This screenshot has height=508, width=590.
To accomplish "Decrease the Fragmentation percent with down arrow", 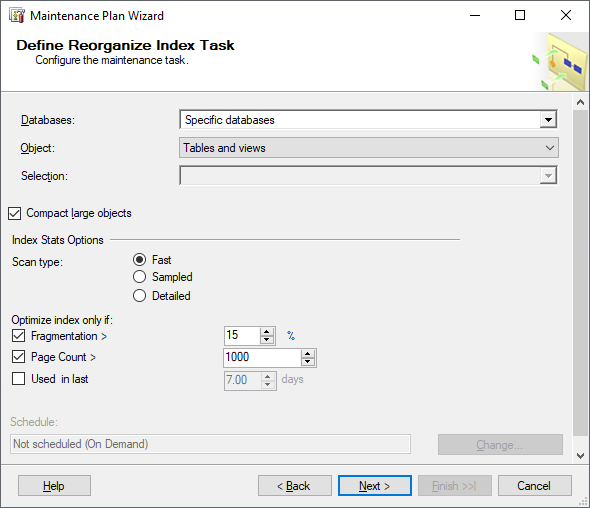I will 267,340.
